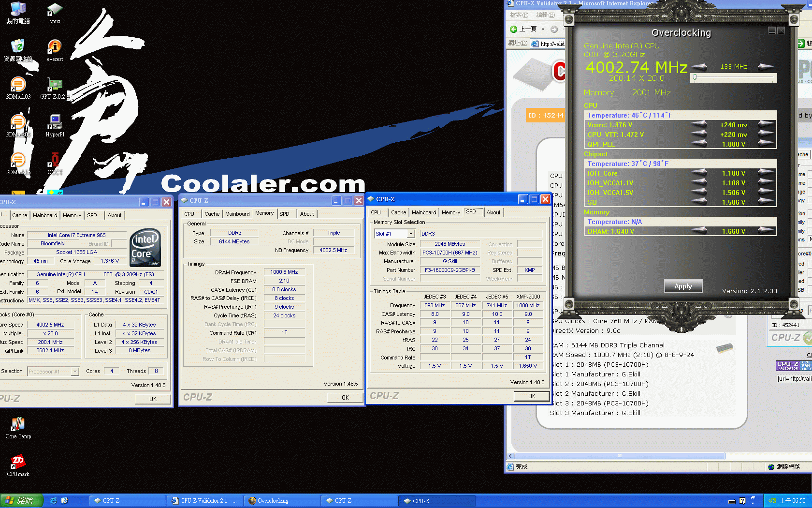Image resolution: width=812 pixels, height=508 pixels.
Task: Open the Slot #1 memory slot dropdown
Action: (411, 234)
